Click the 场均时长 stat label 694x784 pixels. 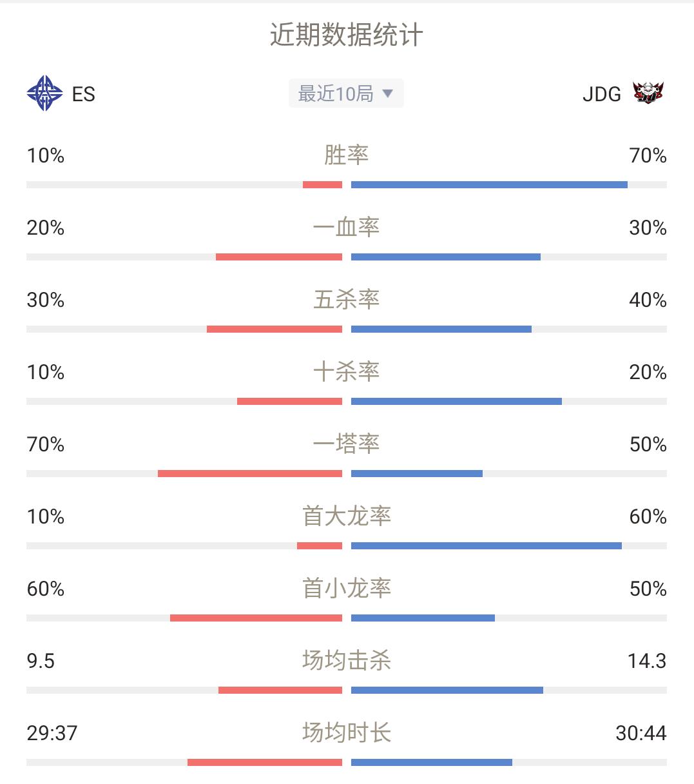[x=347, y=733]
